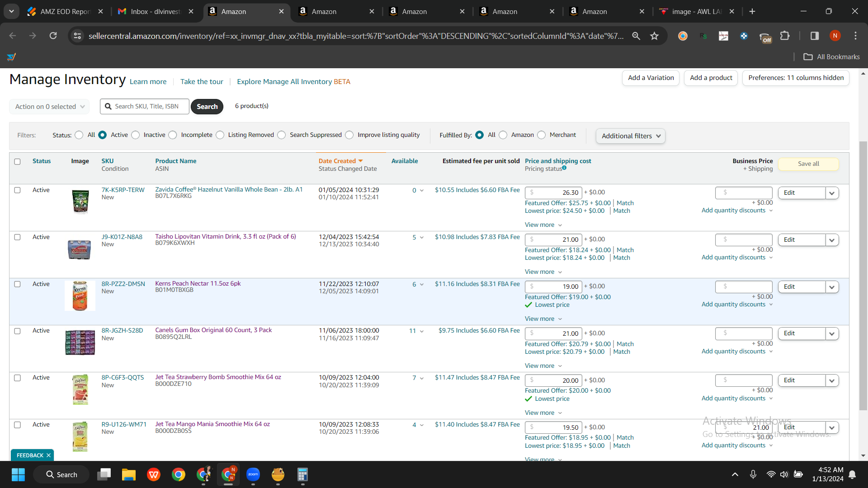Select the Search Suppressed filter

tap(282, 135)
